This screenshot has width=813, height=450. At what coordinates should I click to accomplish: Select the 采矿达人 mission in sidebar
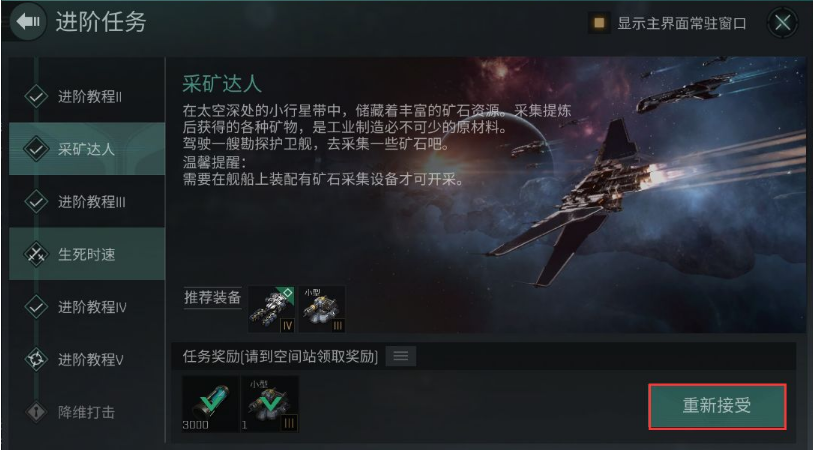pos(87,149)
